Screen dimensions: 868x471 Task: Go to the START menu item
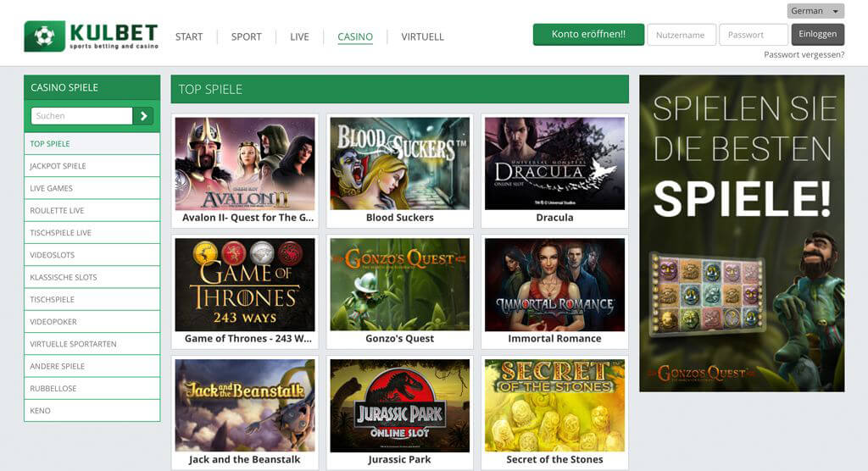tap(189, 37)
